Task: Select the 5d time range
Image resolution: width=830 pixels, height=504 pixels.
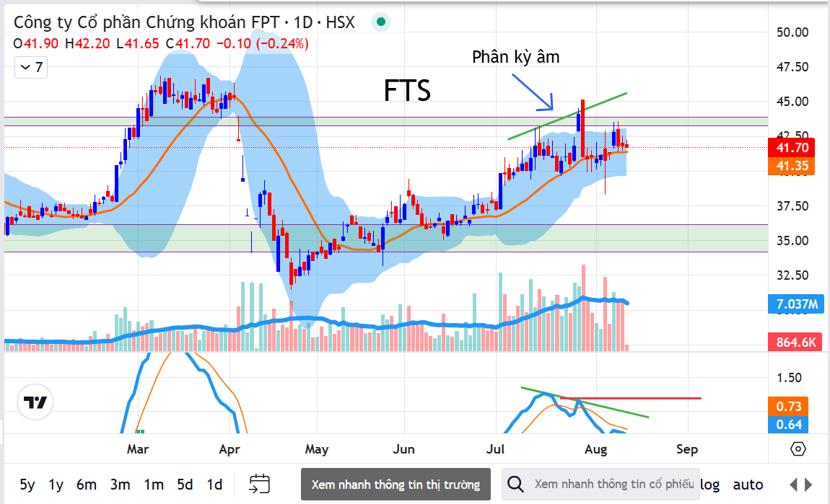Action: 185,485
